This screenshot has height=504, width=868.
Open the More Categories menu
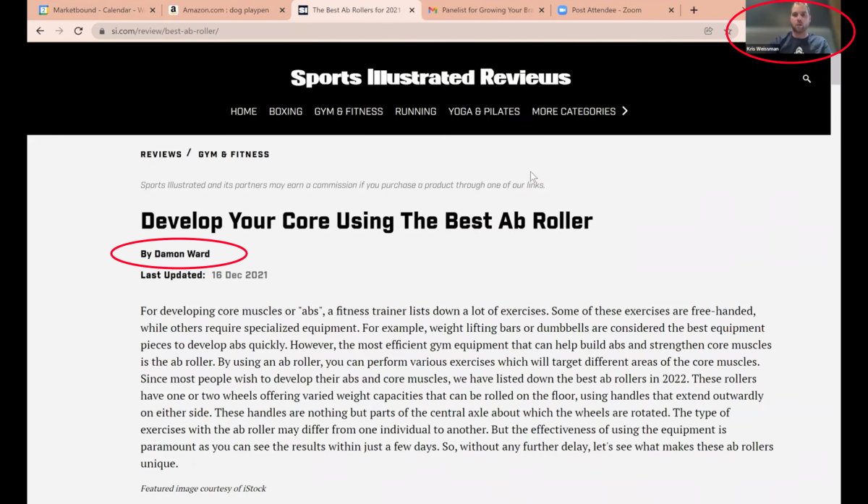[x=574, y=111]
